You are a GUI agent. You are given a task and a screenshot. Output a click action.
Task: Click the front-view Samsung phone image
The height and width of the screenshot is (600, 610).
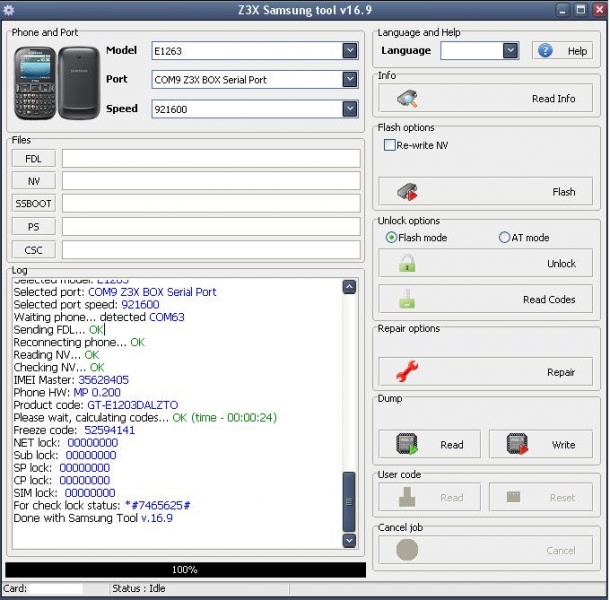click(35, 83)
